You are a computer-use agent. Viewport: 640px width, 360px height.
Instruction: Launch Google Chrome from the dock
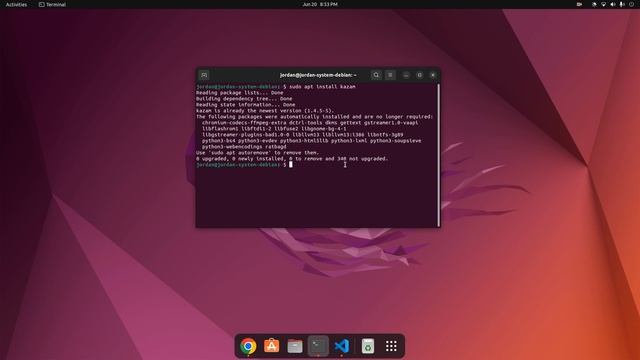(x=248, y=346)
